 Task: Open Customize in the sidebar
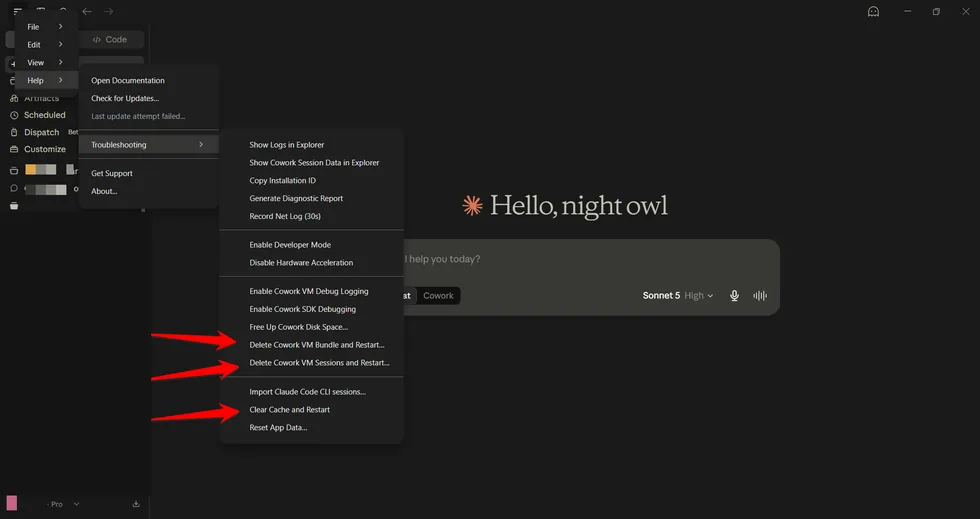[44, 149]
